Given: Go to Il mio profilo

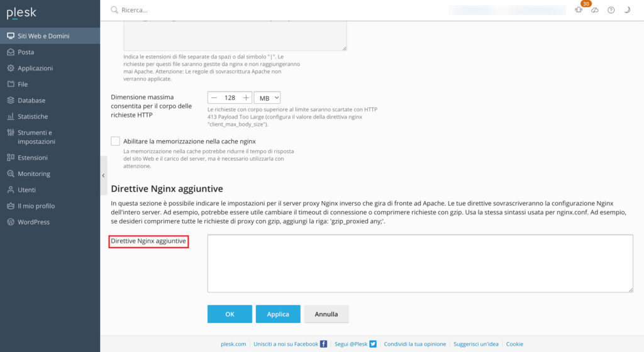Looking at the screenshot, I should pos(50,206).
